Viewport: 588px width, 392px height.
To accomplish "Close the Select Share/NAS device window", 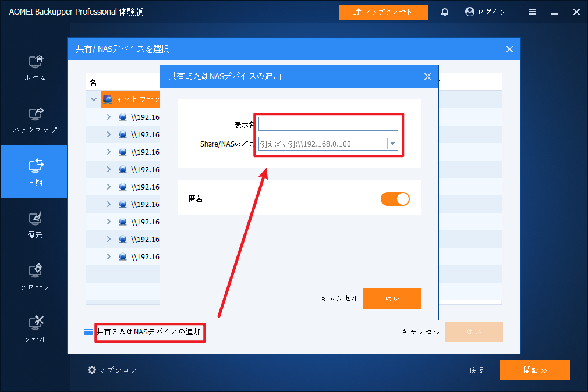I will [x=509, y=49].
